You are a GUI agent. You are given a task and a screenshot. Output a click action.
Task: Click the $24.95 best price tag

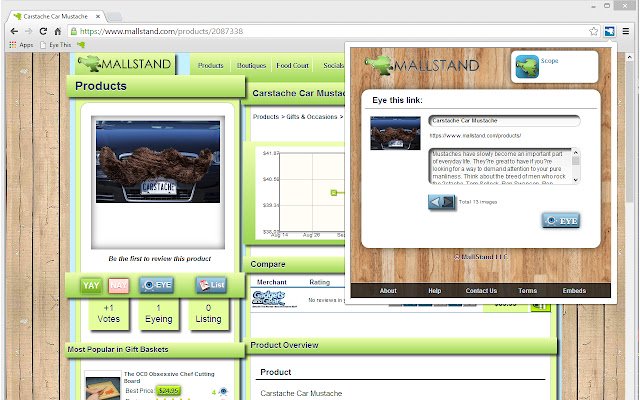(x=168, y=391)
